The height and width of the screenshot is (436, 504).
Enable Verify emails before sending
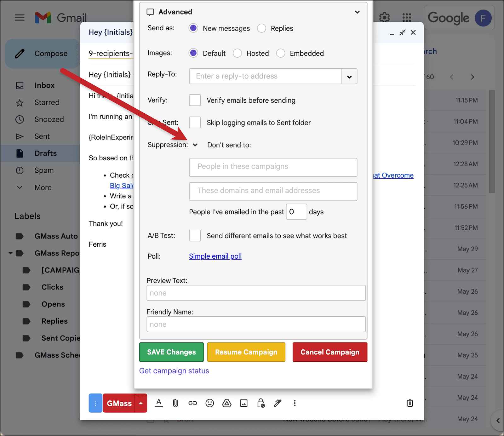[195, 100]
